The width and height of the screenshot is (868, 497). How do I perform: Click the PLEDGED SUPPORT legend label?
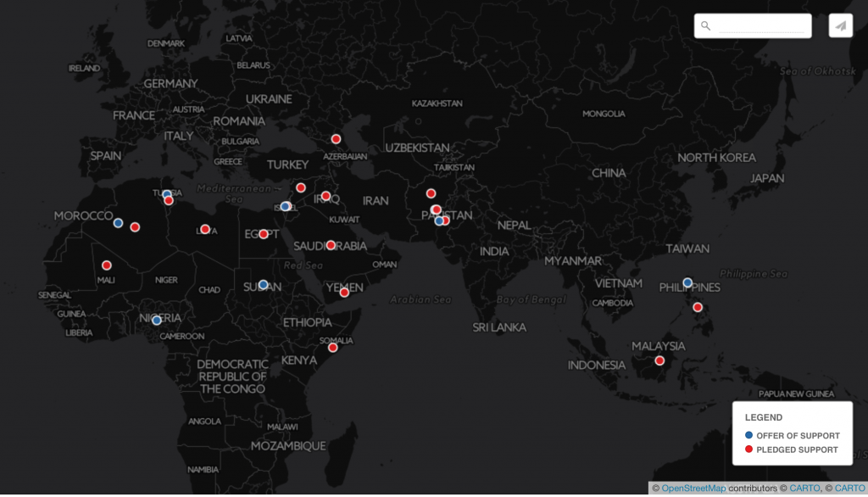(x=797, y=450)
